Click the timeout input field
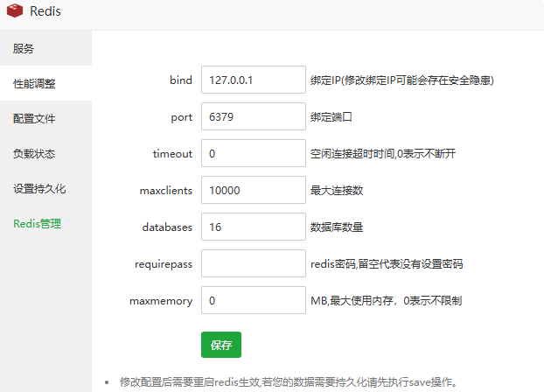This screenshot has width=544, height=392. coord(253,153)
